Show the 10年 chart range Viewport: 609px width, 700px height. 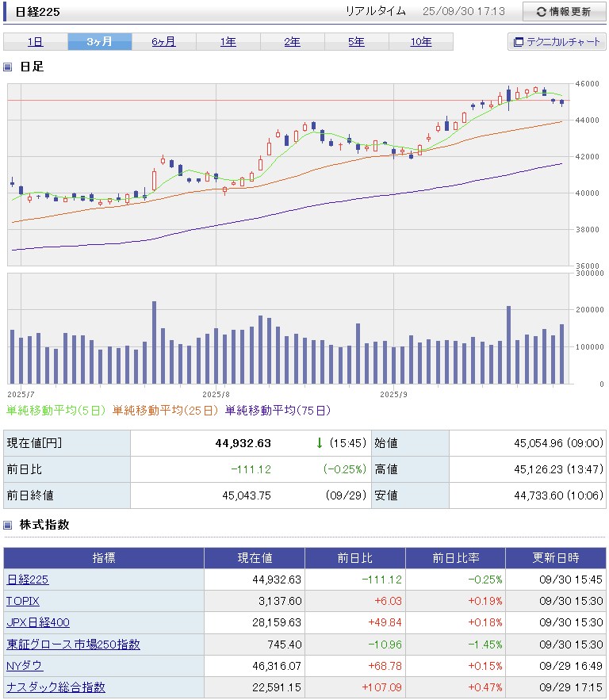(x=421, y=42)
